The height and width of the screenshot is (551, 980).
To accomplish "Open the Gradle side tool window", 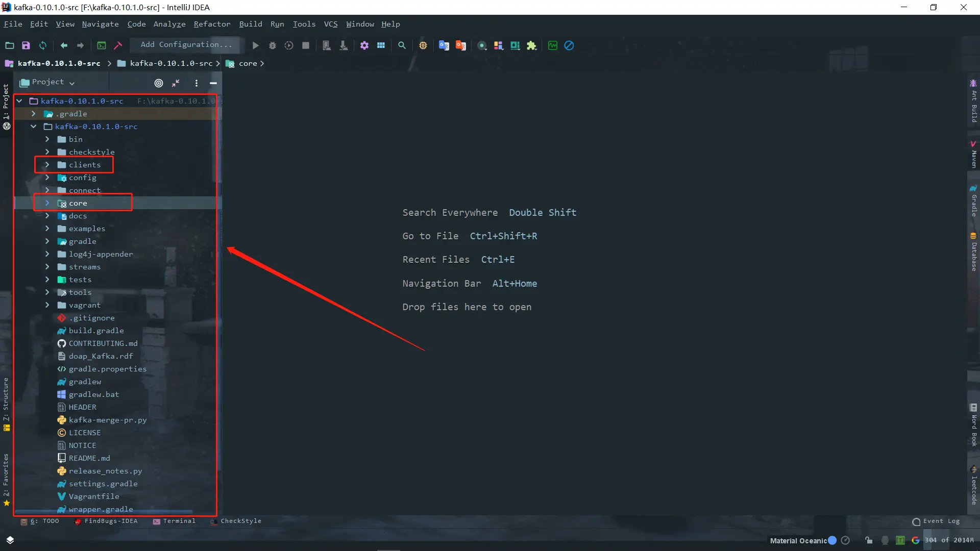I will click(973, 201).
